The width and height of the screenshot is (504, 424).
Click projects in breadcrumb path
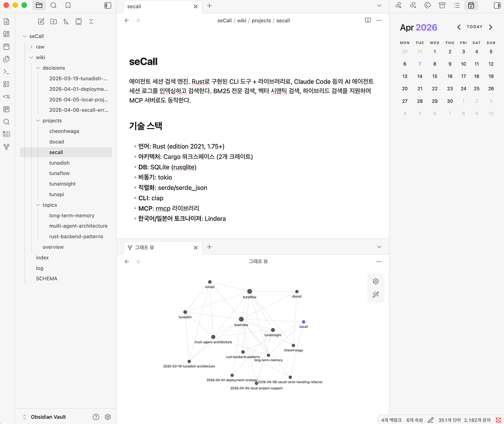[261, 21]
